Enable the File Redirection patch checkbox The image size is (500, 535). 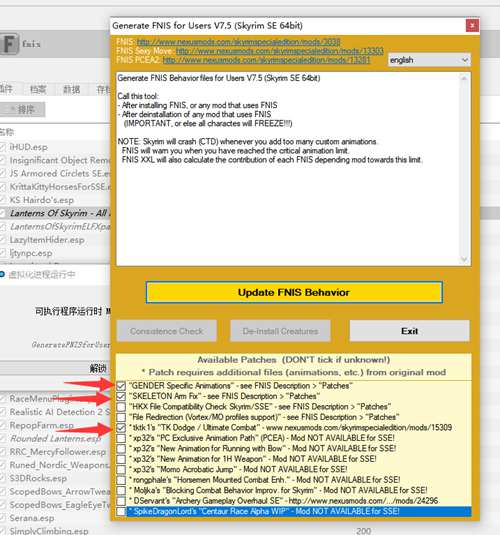click(121, 417)
